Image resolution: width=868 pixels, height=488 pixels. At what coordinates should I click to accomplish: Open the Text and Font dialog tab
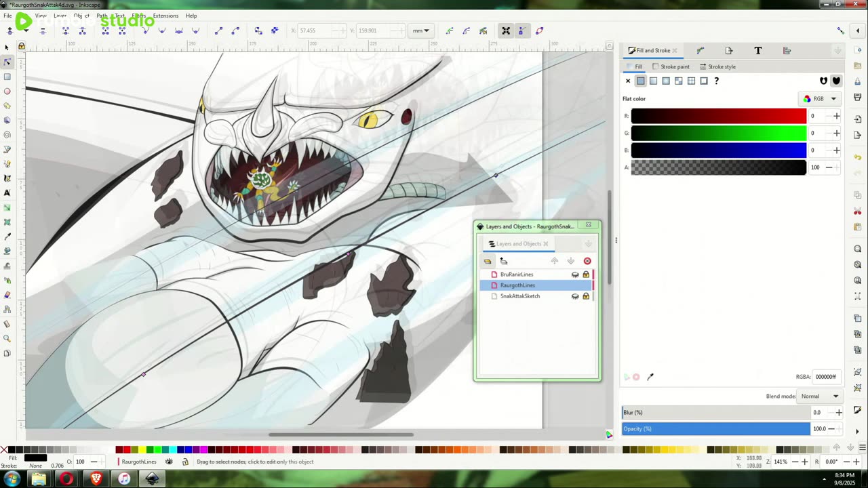(757, 51)
